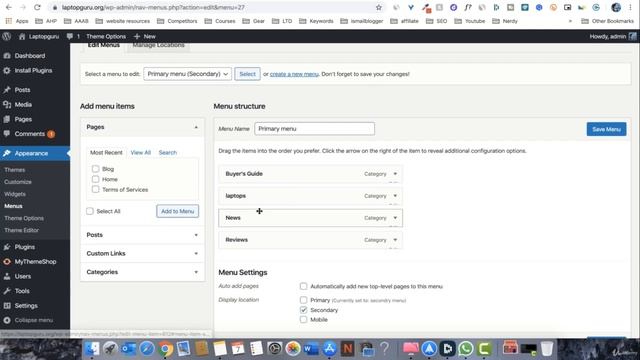Image resolution: width=640 pixels, height=360 pixels.
Task: Click Howdy, admin account link
Action: point(612,36)
